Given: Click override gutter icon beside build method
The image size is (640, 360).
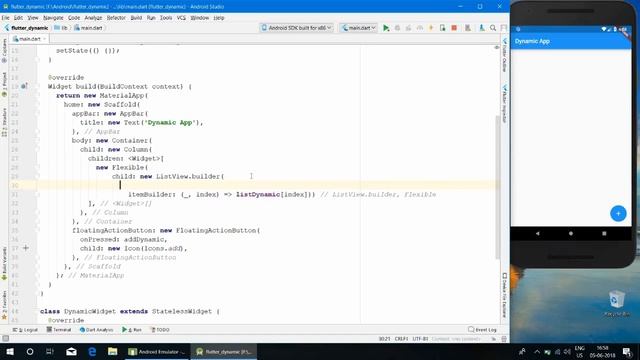Looking at the screenshot, I should 24,86.
